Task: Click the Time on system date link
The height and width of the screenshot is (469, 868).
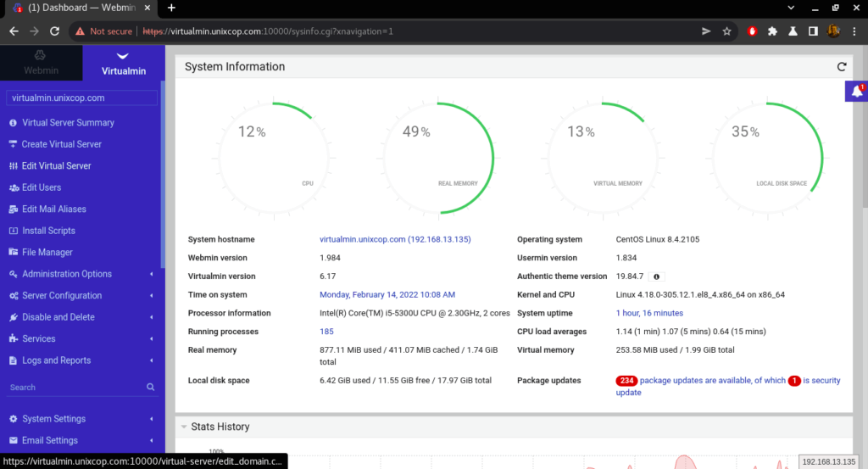Action: point(387,294)
